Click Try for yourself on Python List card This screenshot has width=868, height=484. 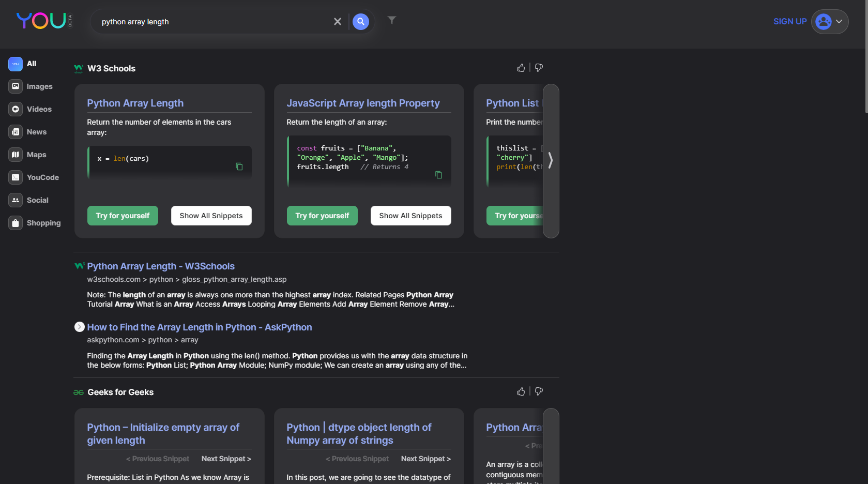coord(515,216)
